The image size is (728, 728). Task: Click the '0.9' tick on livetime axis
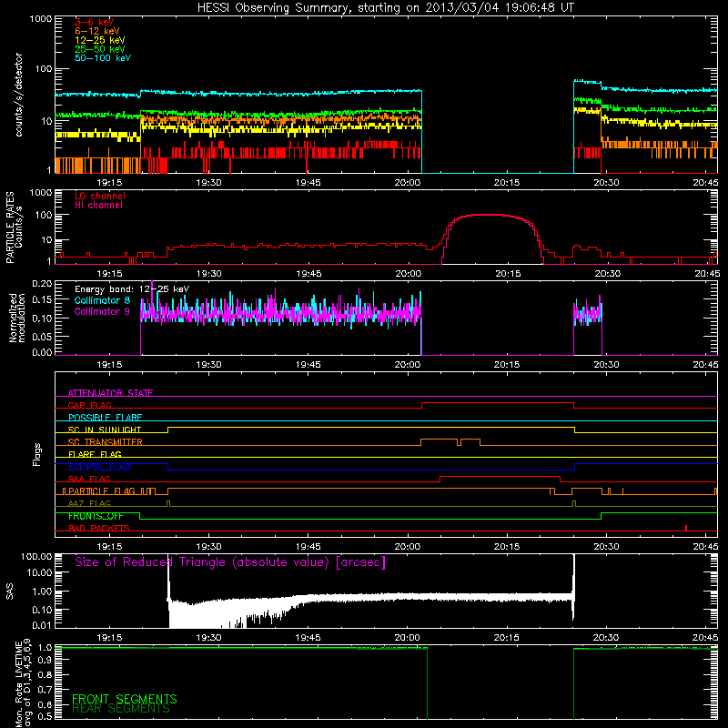[x=45, y=660]
